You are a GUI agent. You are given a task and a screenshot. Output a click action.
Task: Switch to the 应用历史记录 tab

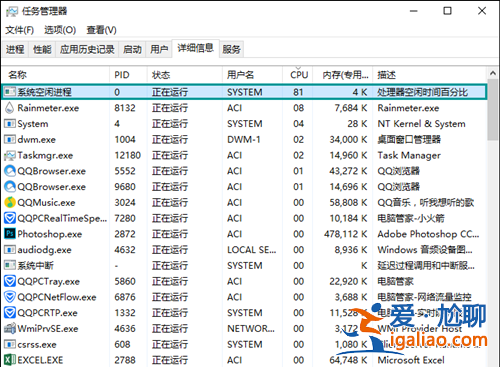[x=87, y=49]
